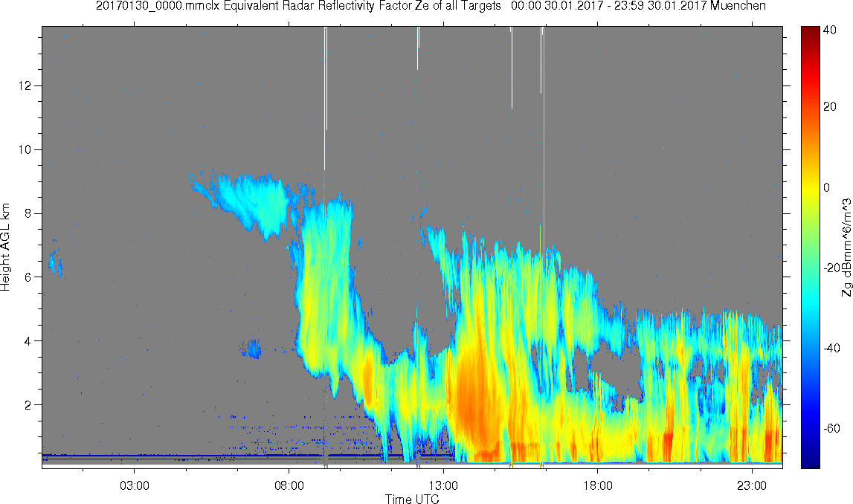853x504 pixels.
Task: Click the colorbar label '-20'
Action: pos(831,268)
